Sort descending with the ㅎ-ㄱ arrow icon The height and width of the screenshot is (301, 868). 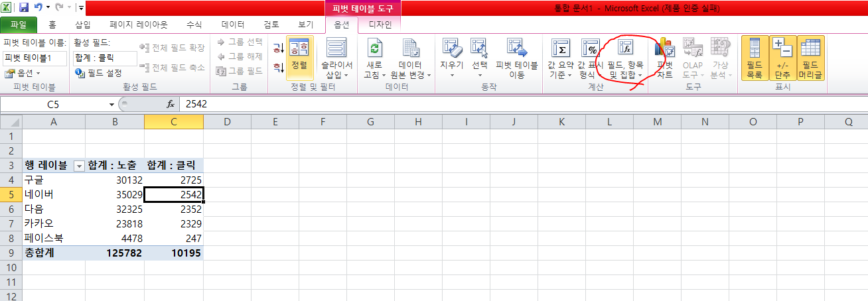click(x=277, y=68)
